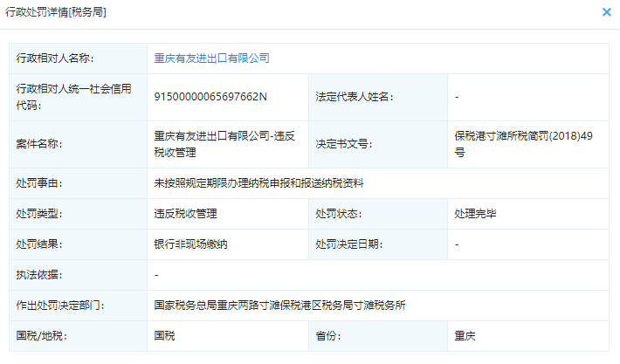This screenshot has height=364, width=620.
Task: Click the label 行政相对人名称
Action: pos(55,58)
